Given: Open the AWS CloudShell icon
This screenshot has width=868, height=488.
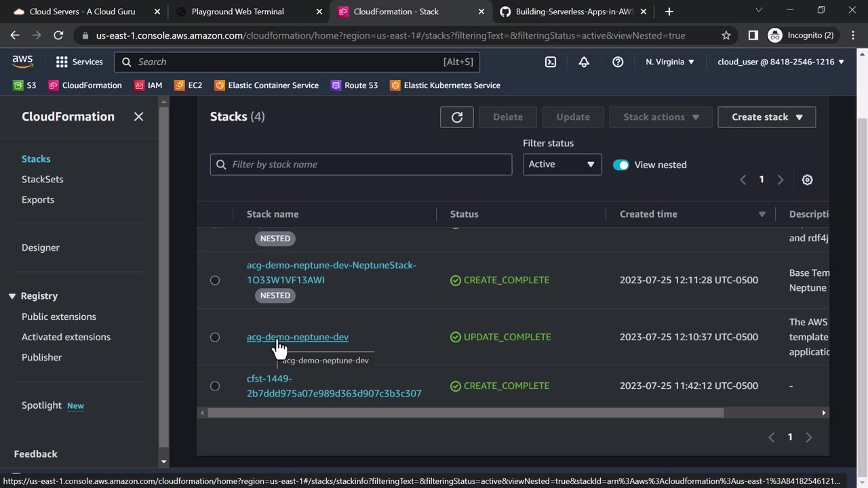Looking at the screenshot, I should 551,62.
